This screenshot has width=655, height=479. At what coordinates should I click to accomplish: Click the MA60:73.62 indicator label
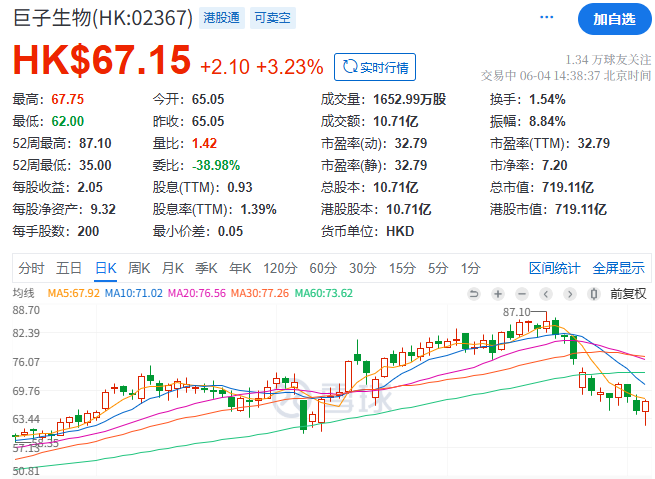tap(324, 293)
